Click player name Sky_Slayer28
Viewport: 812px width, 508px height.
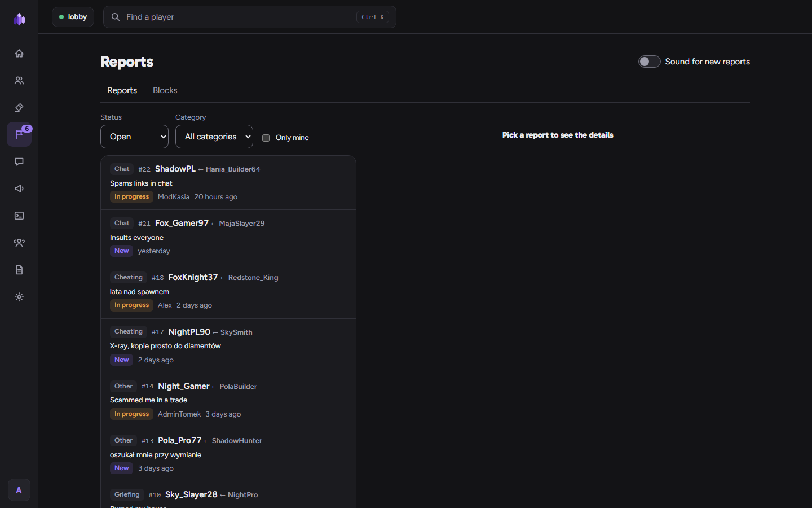[x=191, y=494]
